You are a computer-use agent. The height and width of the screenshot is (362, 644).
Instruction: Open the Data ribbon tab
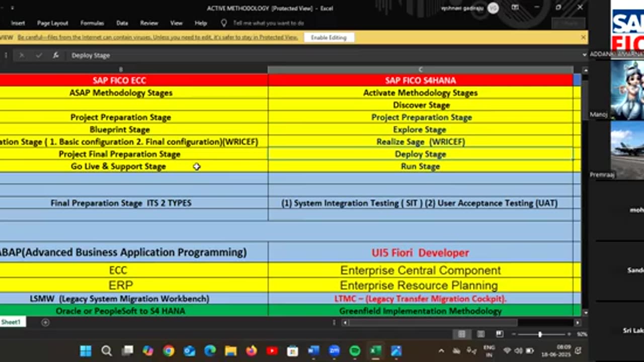pyautogui.click(x=122, y=23)
